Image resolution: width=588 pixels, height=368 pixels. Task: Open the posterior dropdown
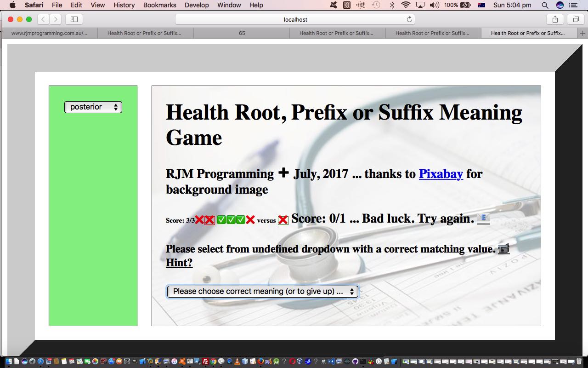93,107
